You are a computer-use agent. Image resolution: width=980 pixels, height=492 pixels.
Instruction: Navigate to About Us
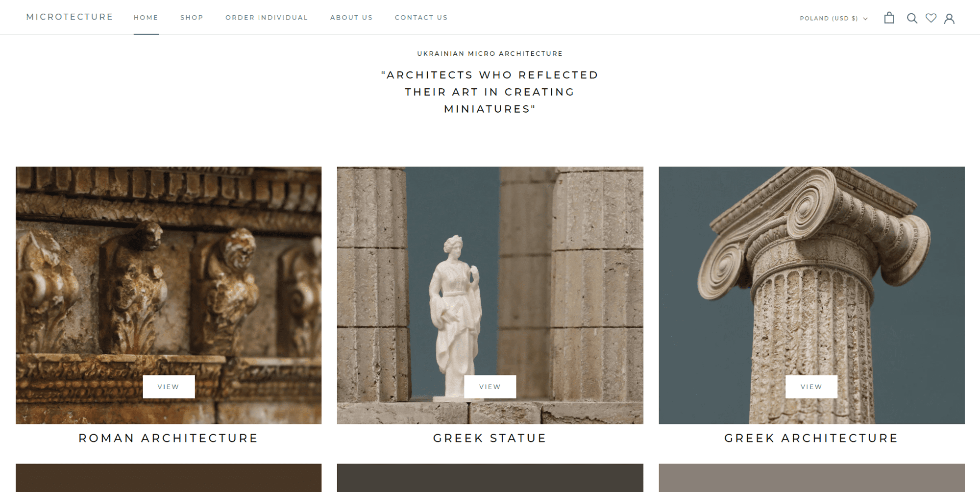click(x=351, y=18)
